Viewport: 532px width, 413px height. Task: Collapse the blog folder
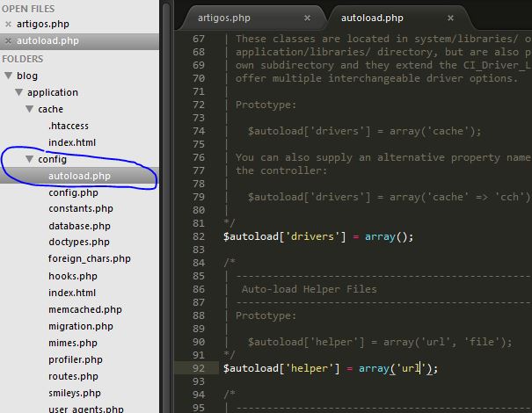coord(9,76)
